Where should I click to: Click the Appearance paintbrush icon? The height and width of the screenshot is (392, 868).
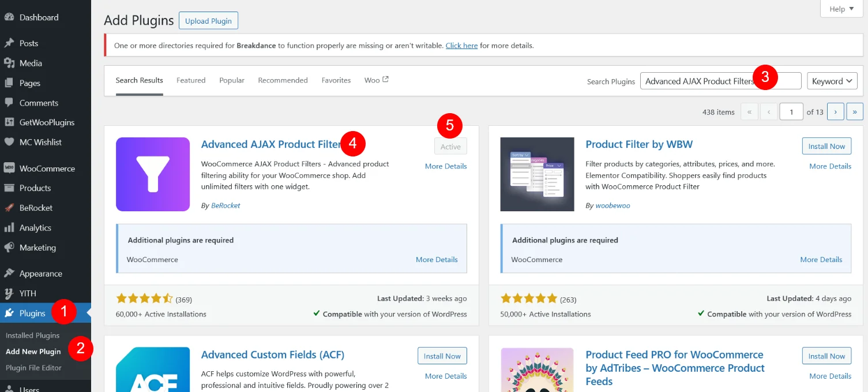(9, 274)
